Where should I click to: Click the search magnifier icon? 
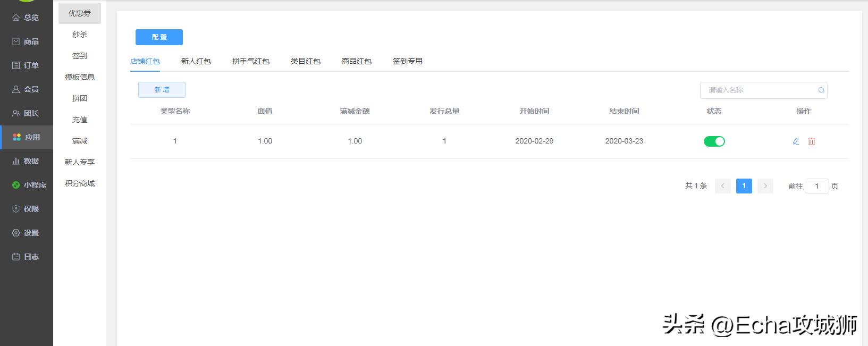coord(821,90)
